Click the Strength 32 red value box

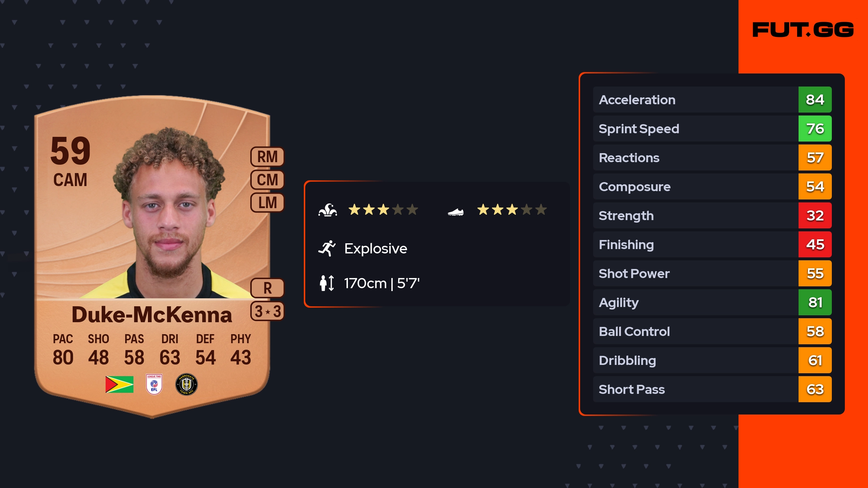815,215
